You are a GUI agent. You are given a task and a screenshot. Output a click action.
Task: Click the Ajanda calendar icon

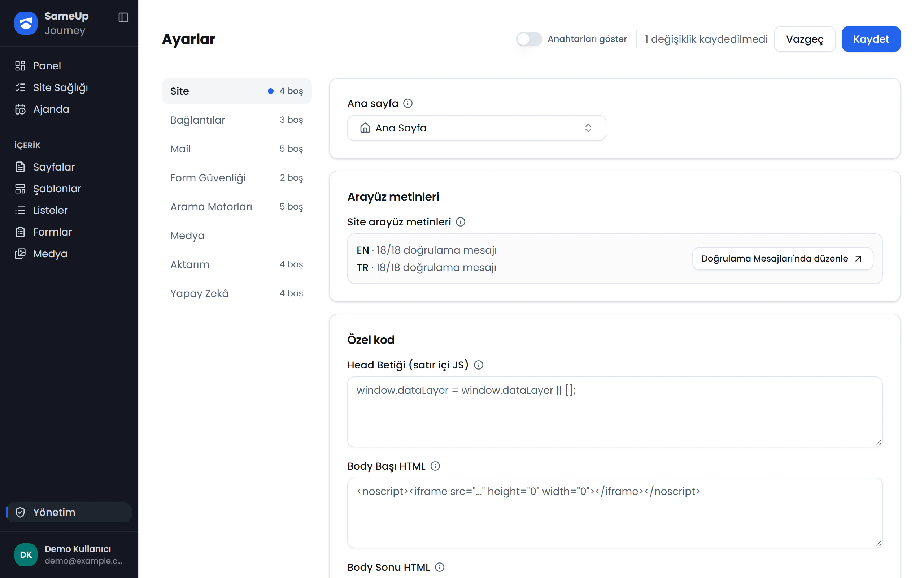(20, 109)
